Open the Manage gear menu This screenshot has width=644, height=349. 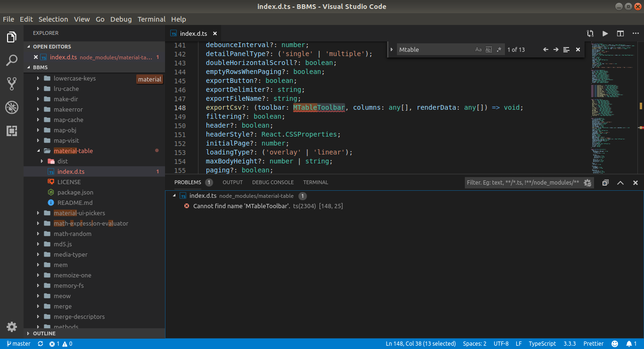pyautogui.click(x=12, y=327)
